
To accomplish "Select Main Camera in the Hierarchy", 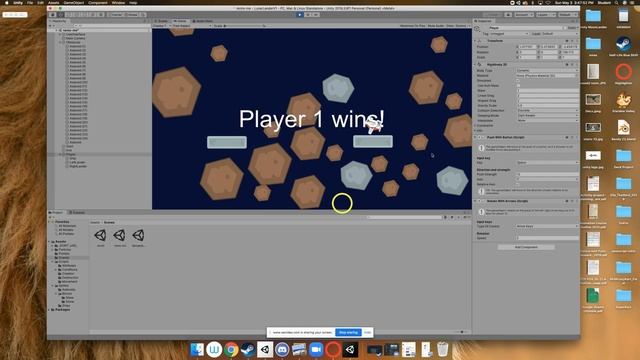I will tap(75, 38).
